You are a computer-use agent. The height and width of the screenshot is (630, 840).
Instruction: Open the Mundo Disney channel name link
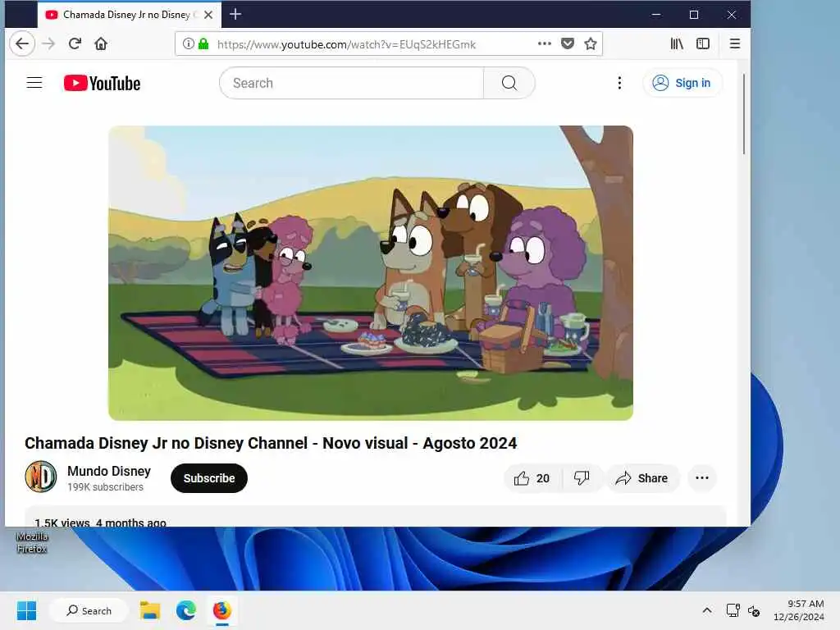point(109,471)
